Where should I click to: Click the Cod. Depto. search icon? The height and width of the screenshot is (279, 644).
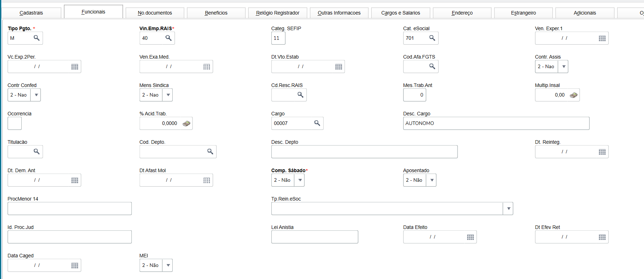click(x=210, y=152)
